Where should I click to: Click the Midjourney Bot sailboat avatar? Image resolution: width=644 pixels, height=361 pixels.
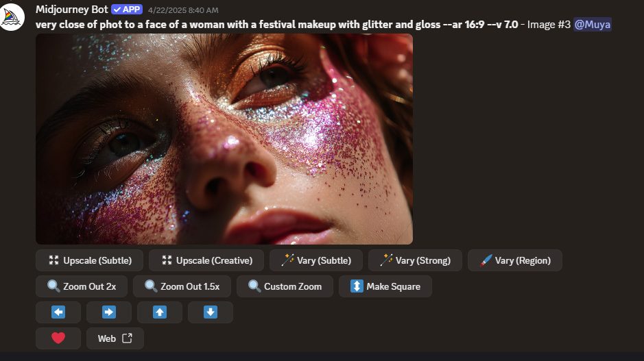pyautogui.click(x=12, y=17)
